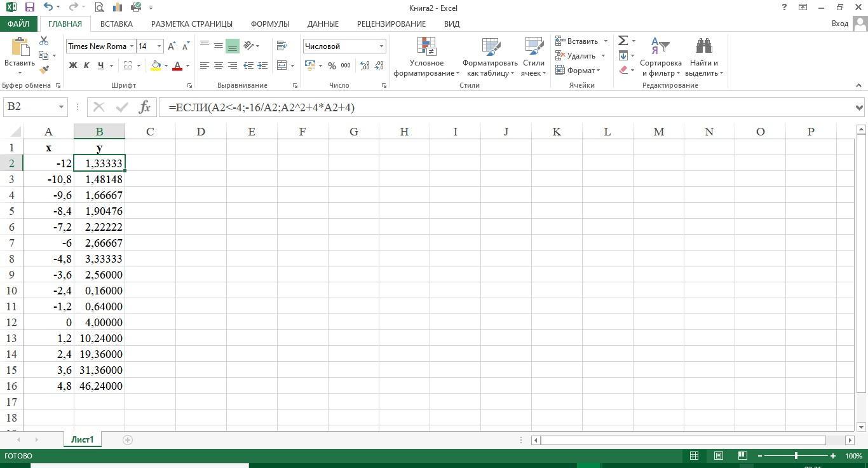Image resolution: width=868 pixels, height=468 pixels.
Task: Expand the Name Box dropdown
Action: (x=61, y=107)
